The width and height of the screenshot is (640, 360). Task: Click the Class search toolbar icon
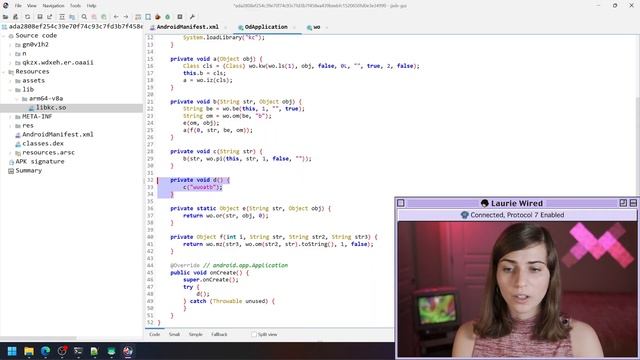pos(94,17)
